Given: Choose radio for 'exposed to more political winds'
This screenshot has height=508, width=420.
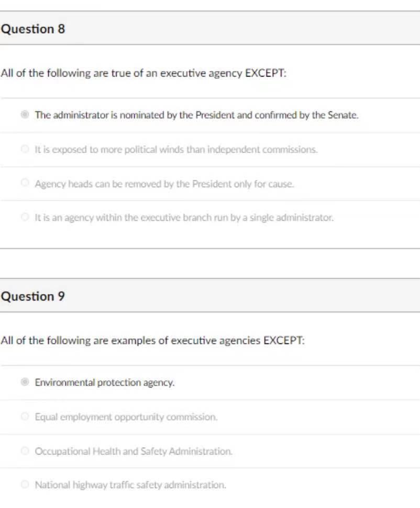Looking at the screenshot, I should coord(24,149).
